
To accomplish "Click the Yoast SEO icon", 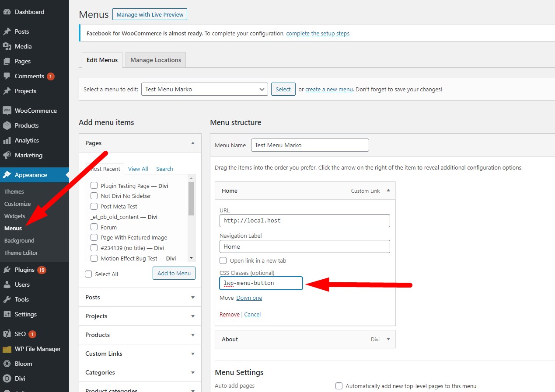I will point(7,334).
